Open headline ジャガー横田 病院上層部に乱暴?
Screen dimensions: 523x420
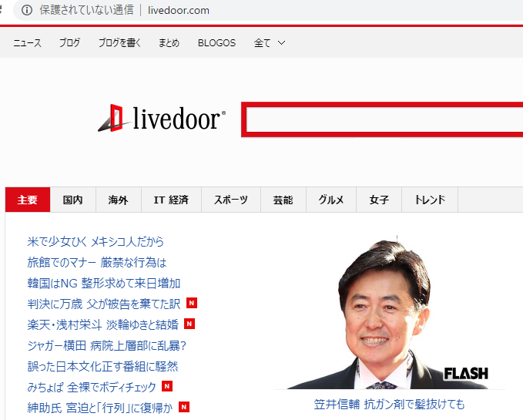click(106, 345)
